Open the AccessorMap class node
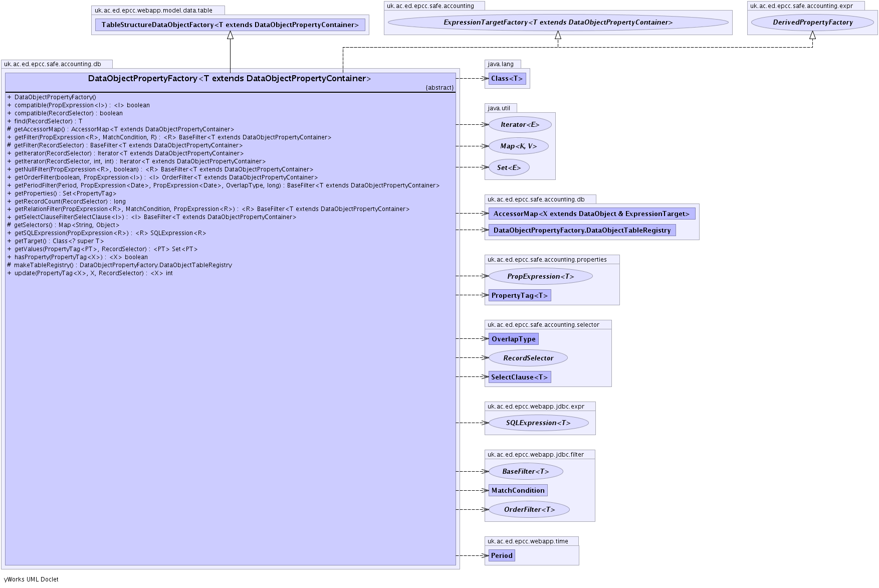The width and height of the screenshot is (879, 588). [591, 214]
